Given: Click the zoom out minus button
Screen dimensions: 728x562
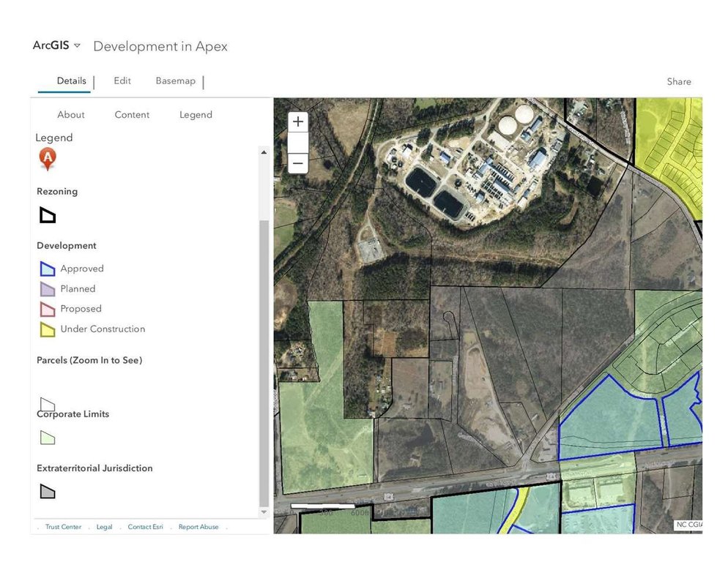Looking at the screenshot, I should [x=298, y=163].
